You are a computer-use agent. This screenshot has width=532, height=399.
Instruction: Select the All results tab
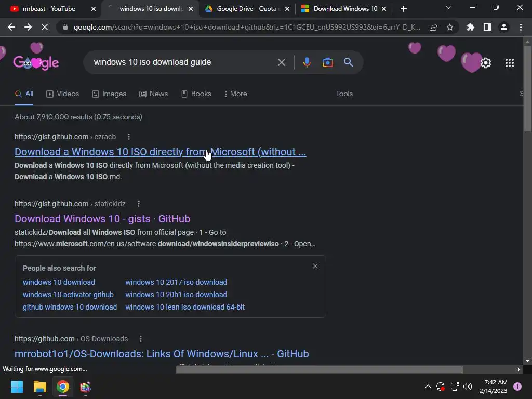(24, 94)
